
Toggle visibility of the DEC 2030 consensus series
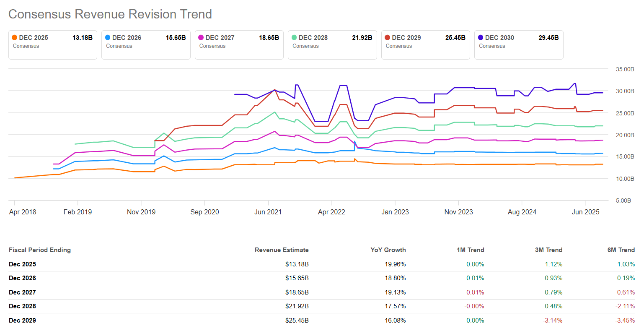pos(519,45)
